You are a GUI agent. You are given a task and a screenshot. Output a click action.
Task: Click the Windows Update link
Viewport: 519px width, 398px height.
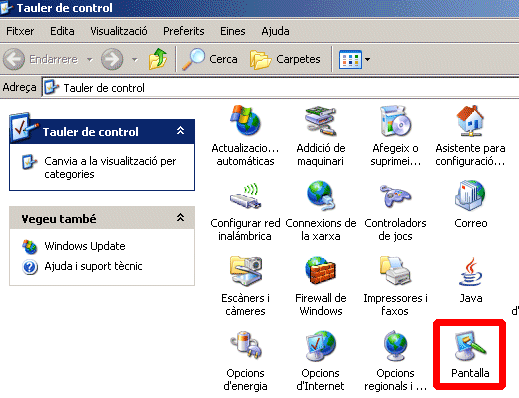click(85, 246)
